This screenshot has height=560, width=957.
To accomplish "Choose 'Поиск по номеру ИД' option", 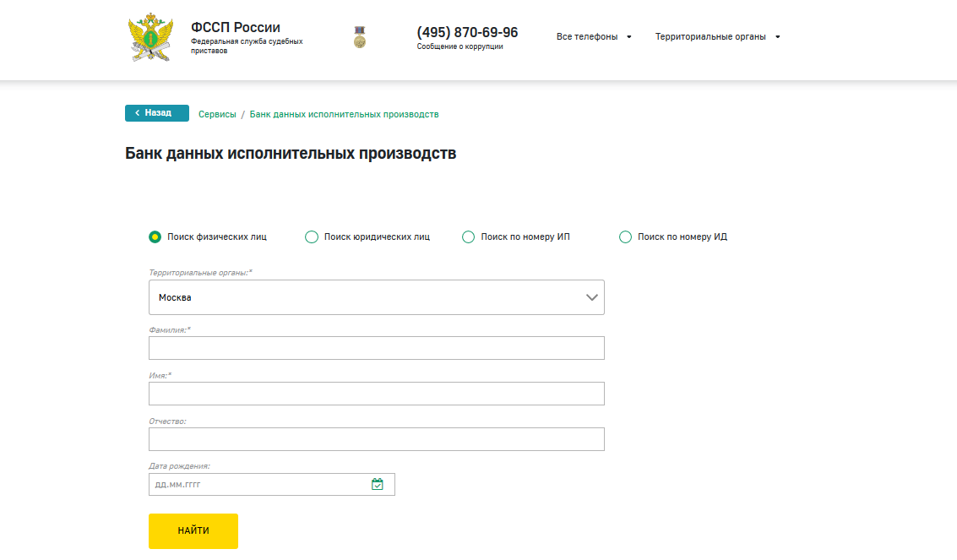I will coord(626,237).
